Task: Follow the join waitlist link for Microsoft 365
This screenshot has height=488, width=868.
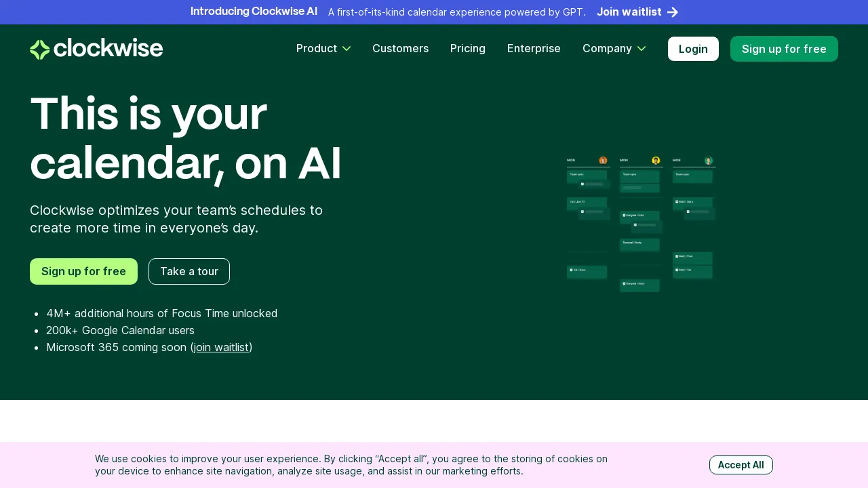Action: (x=221, y=348)
